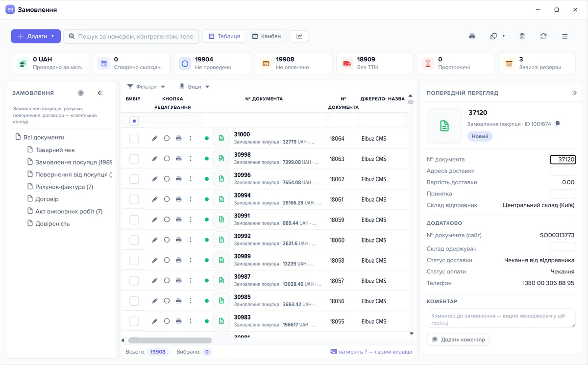Select Товарний чек in the document tree

coord(51,150)
